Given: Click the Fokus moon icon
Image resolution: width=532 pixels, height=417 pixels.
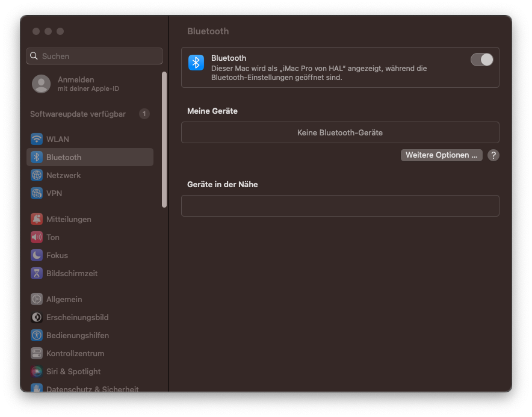Looking at the screenshot, I should [x=37, y=255].
